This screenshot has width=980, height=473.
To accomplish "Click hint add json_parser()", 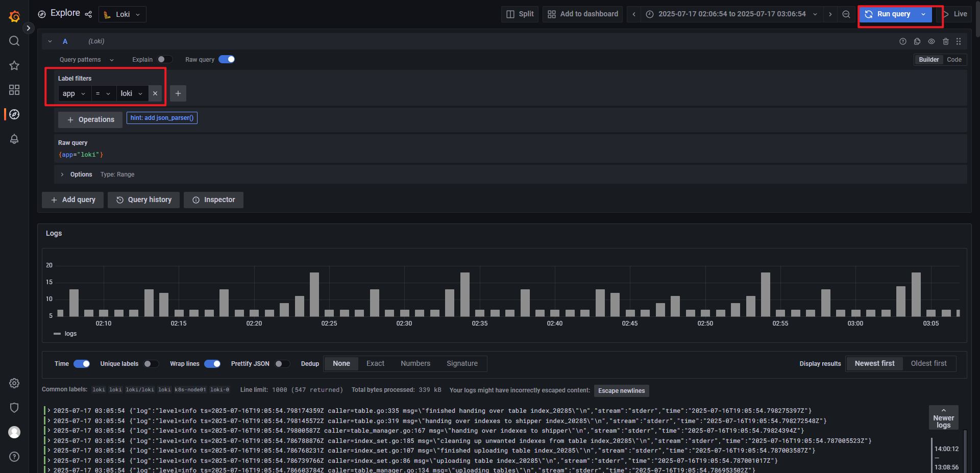I will point(162,118).
